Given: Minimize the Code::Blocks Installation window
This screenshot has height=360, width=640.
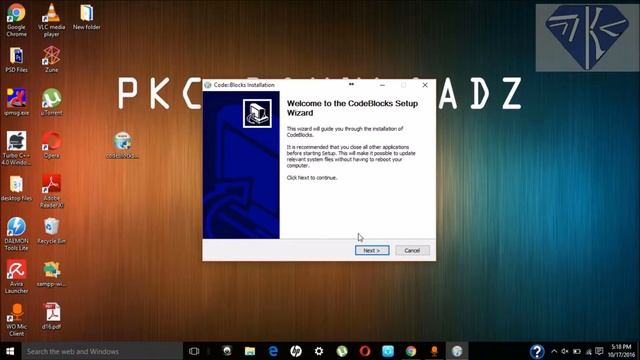Looking at the screenshot, I should (x=382, y=85).
